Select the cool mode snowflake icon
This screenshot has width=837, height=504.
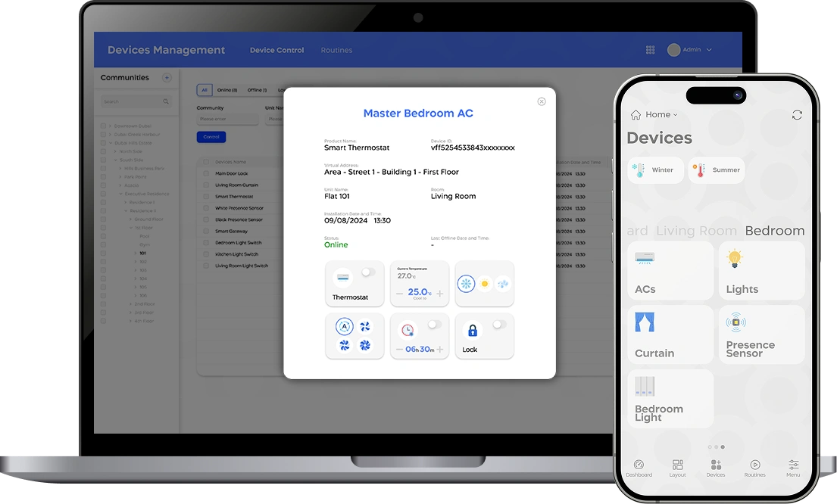465,283
